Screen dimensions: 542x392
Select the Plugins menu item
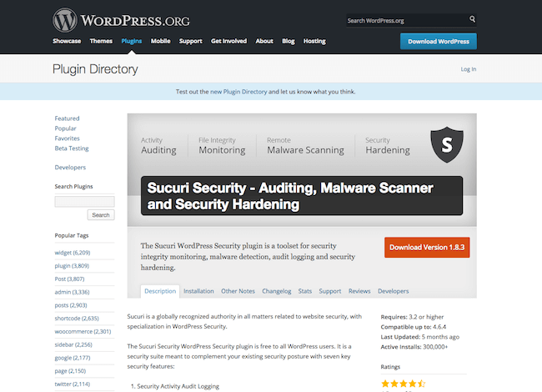(132, 41)
